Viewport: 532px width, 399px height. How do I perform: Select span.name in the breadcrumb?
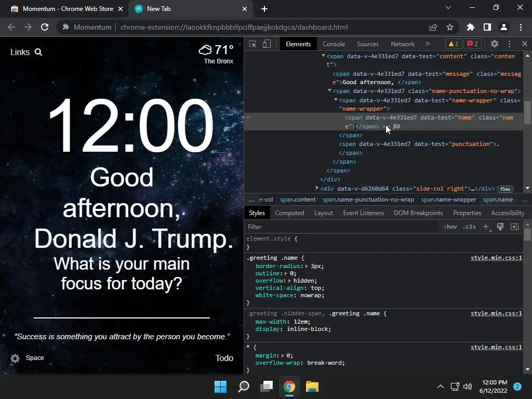(x=498, y=200)
